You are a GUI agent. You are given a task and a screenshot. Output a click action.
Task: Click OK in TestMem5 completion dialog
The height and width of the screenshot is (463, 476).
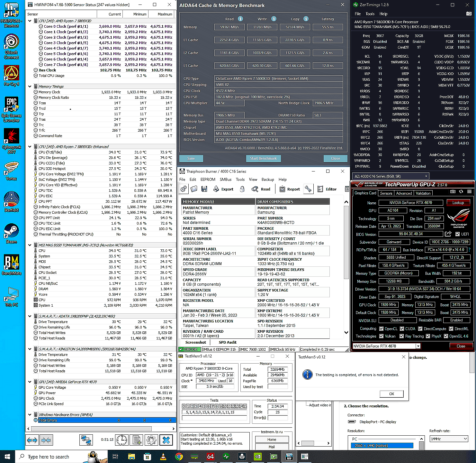(x=391, y=394)
